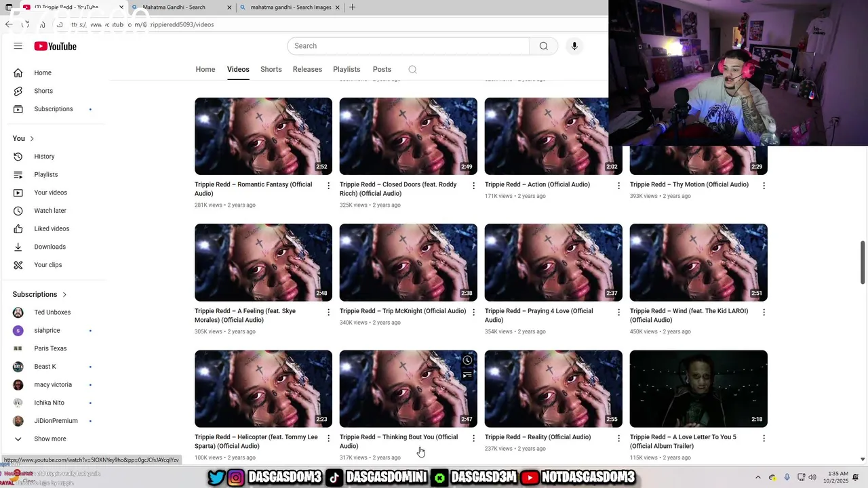Viewport: 868px width, 488px height.
Task: Add Thinking Bout You to Watch later
Action: point(467,361)
